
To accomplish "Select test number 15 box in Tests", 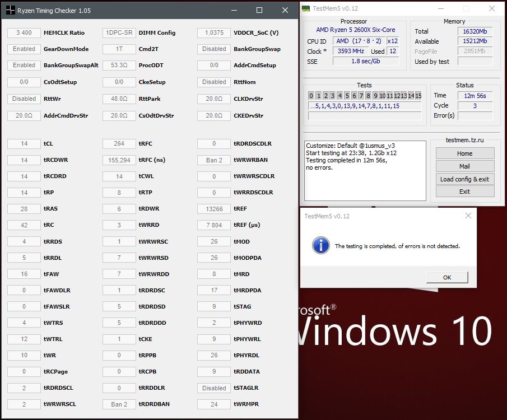I will tap(418, 95).
